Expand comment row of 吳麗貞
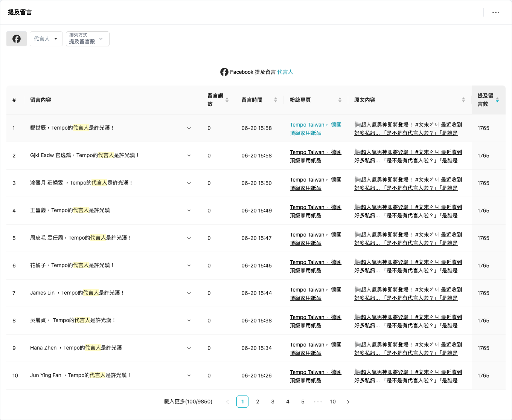512x420 pixels. 189,321
